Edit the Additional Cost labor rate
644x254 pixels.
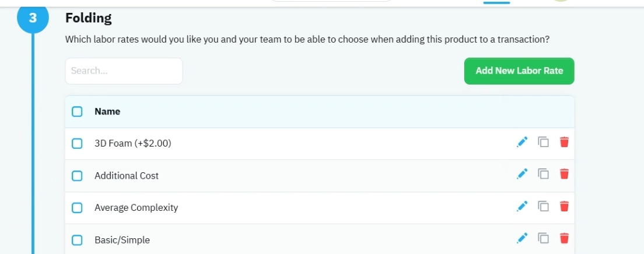click(522, 174)
